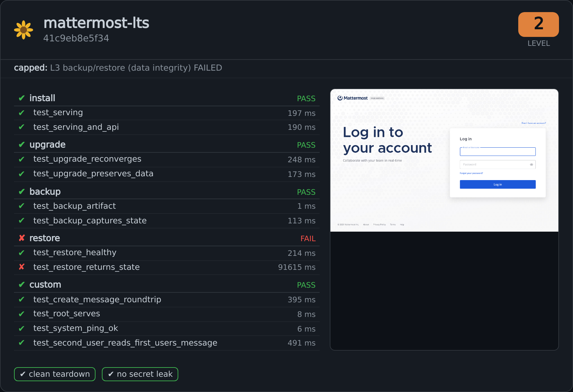The height and width of the screenshot is (392, 573).
Task: Expand the restore FAIL section row
Action: (x=167, y=238)
